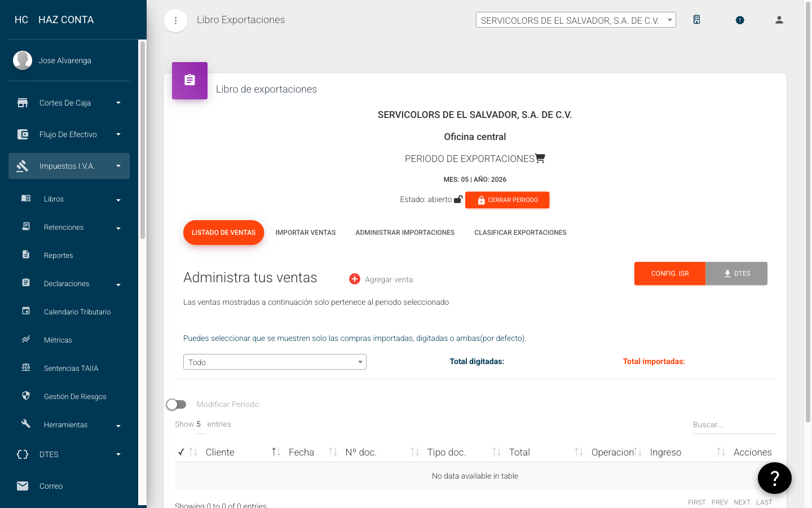Expand the Herramientas submenu arrow
The width and height of the screenshot is (812, 508).
point(118,426)
